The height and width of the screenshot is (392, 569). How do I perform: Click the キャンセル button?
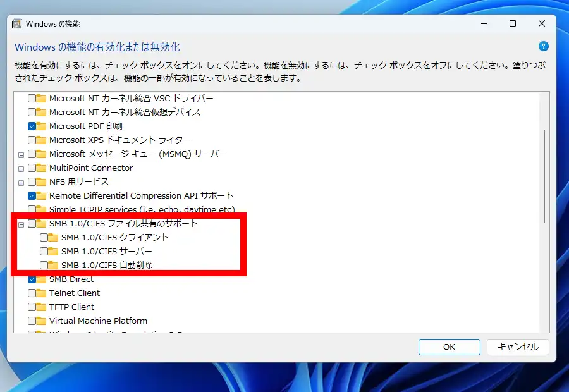[x=518, y=347]
